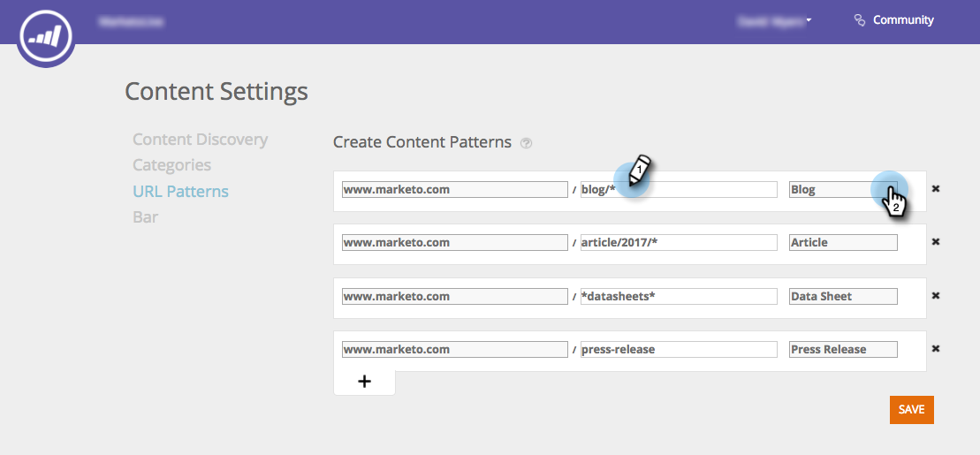Select URL Patterns in the sidebar
Image resolution: width=980 pixels, height=455 pixels.
[180, 191]
